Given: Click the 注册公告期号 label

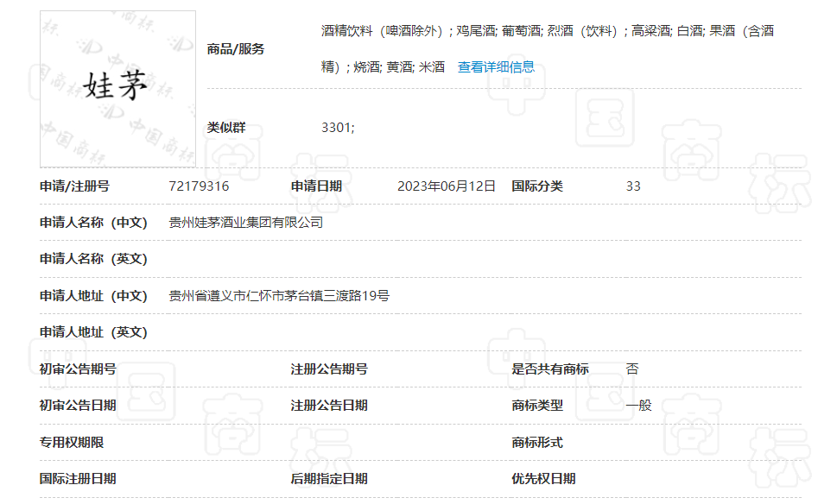Looking at the screenshot, I should click(x=329, y=369).
